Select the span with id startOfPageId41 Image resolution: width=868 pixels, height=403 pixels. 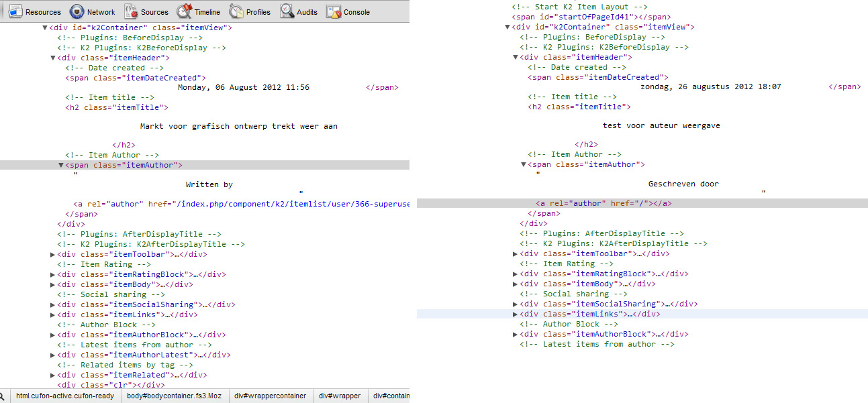pyautogui.click(x=591, y=17)
